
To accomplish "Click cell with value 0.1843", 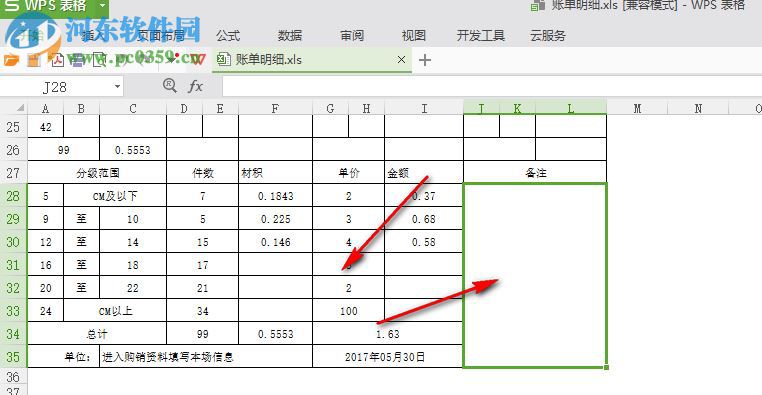I will point(276,196).
